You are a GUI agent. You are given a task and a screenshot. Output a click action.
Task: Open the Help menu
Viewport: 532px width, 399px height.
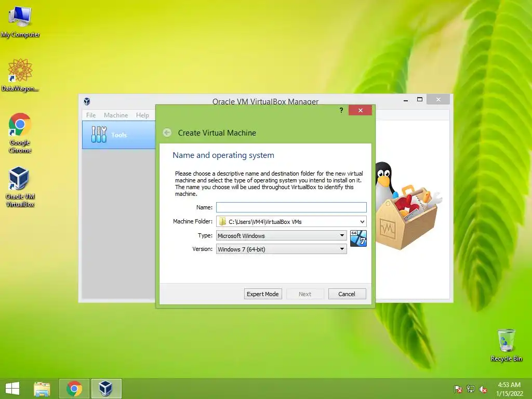pos(142,115)
